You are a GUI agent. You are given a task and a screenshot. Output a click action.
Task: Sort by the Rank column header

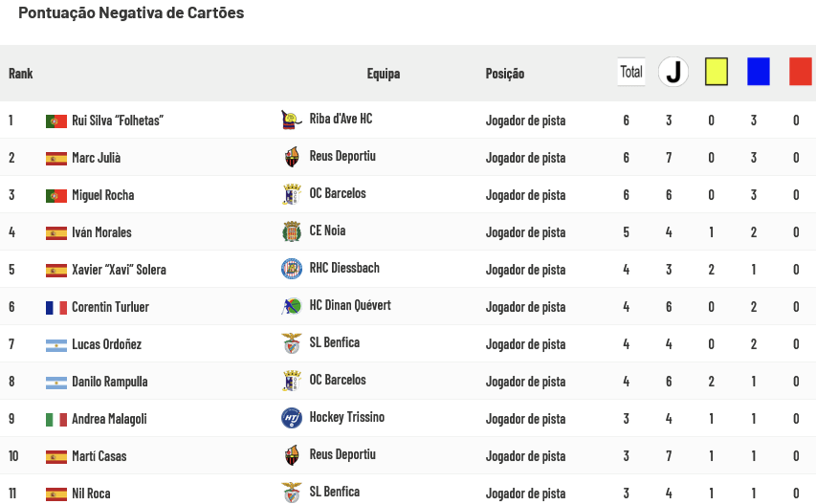click(21, 74)
